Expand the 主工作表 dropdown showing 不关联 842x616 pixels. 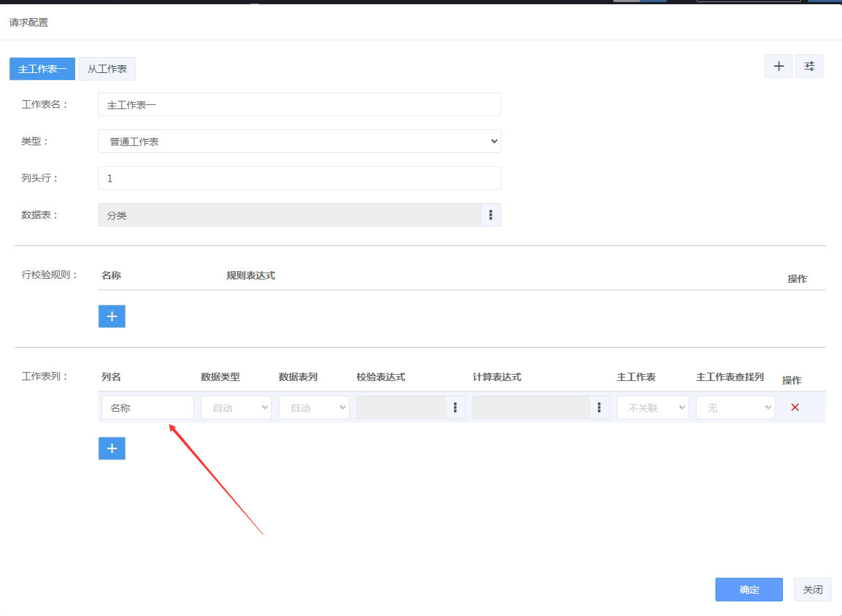tap(652, 407)
